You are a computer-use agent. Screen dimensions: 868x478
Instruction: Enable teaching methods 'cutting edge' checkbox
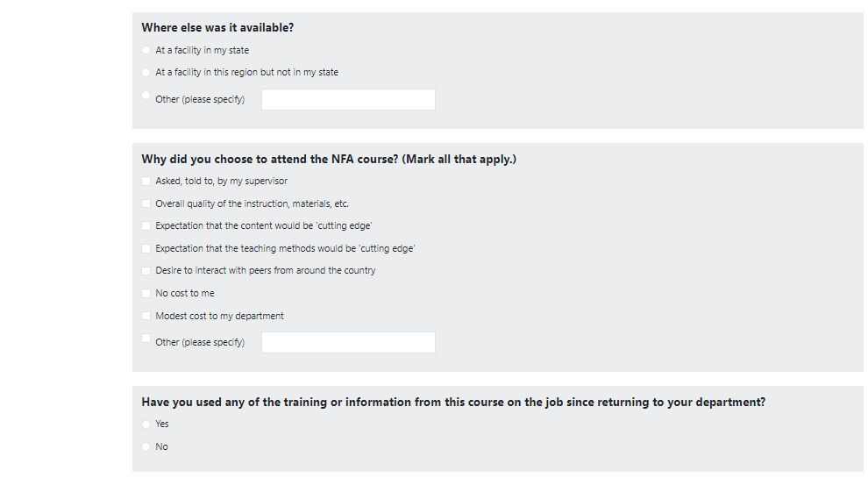pyautogui.click(x=146, y=248)
